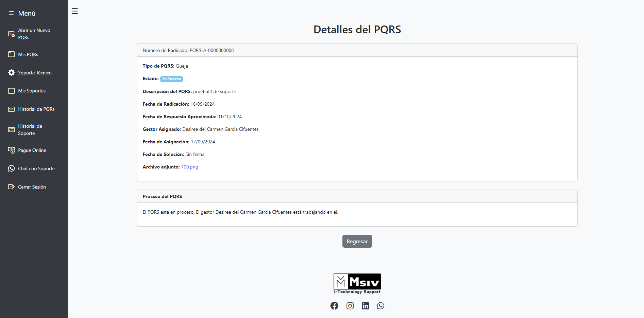Open attached file 700.png
This screenshot has height=318, width=644.
pos(189,167)
